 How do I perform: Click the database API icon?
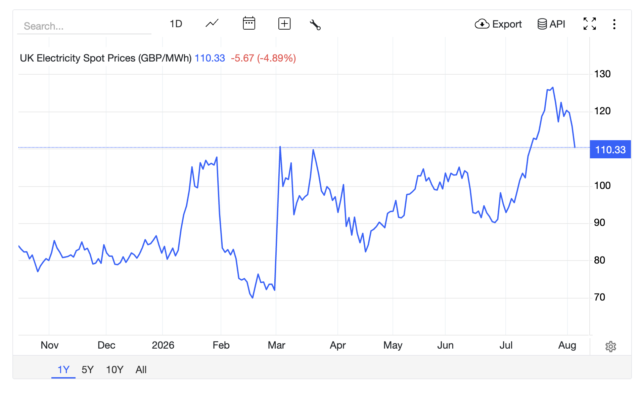(542, 24)
